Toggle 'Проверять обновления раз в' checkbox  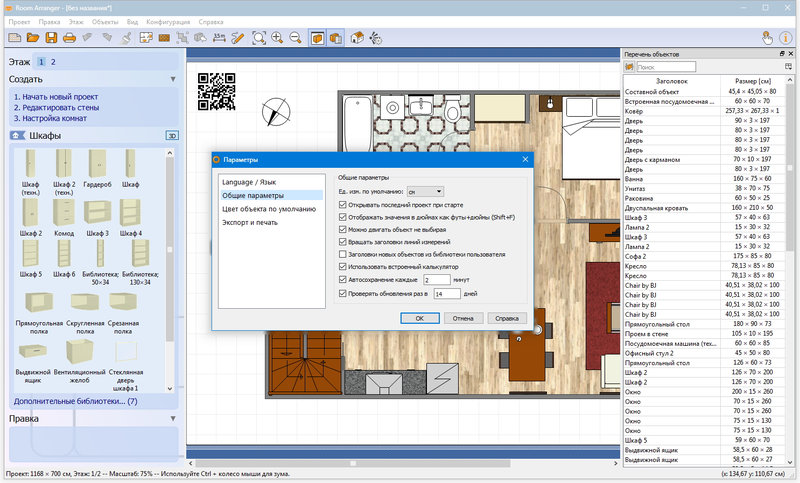tap(343, 293)
